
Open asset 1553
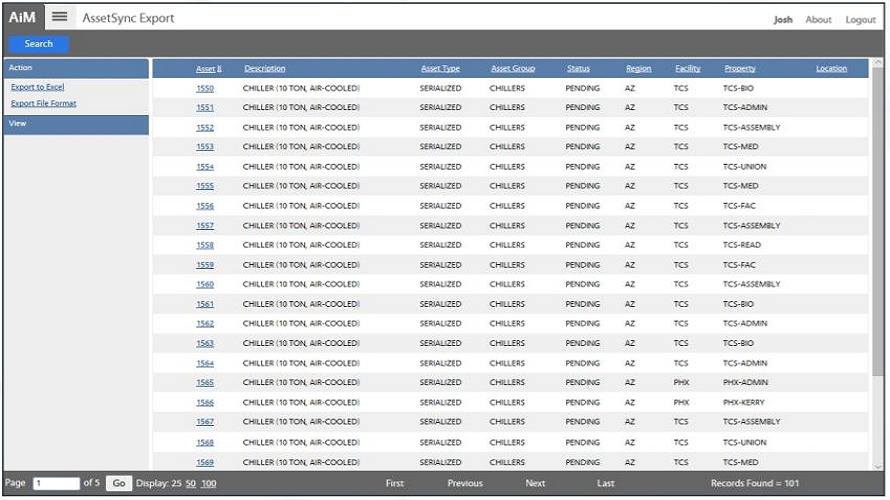205,147
